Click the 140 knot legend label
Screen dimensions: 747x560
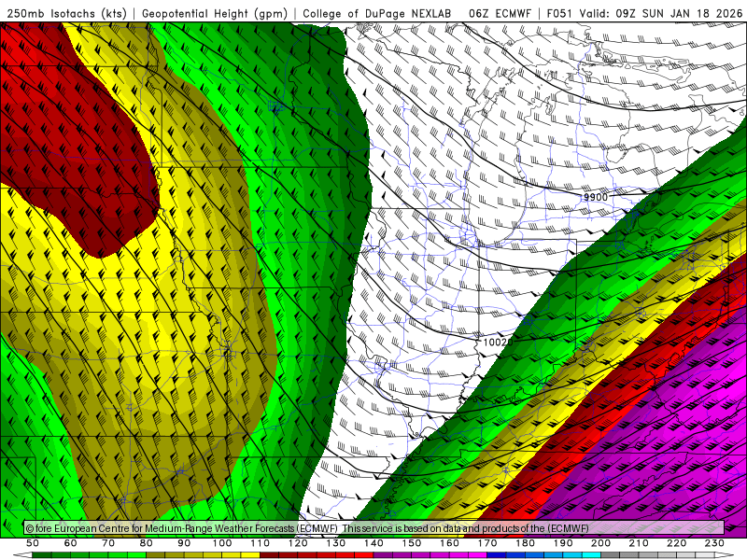[373, 543]
